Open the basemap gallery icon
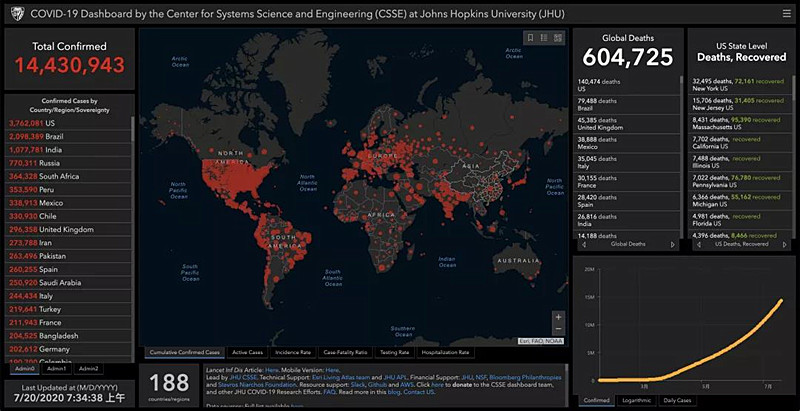800x411 pixels. tap(558, 38)
